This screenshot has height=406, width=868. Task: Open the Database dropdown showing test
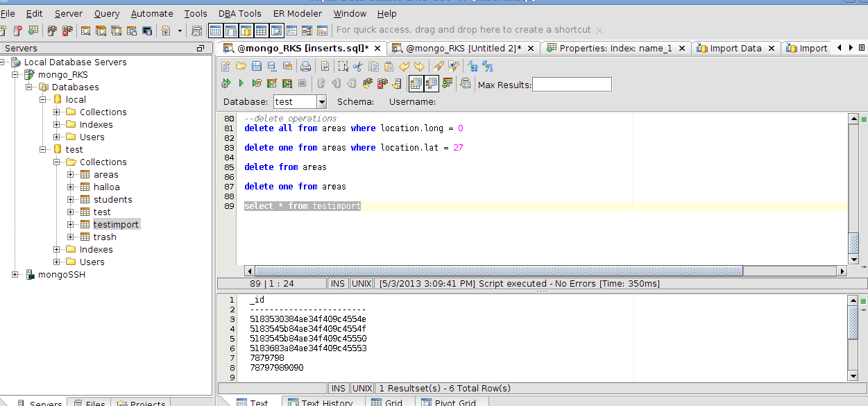click(x=321, y=102)
